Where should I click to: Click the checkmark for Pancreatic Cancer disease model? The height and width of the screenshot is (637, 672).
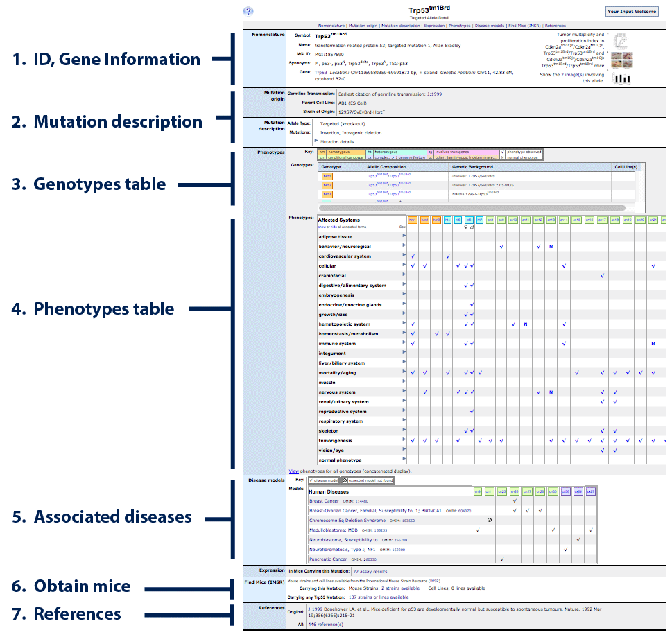pyautogui.click(x=501, y=559)
